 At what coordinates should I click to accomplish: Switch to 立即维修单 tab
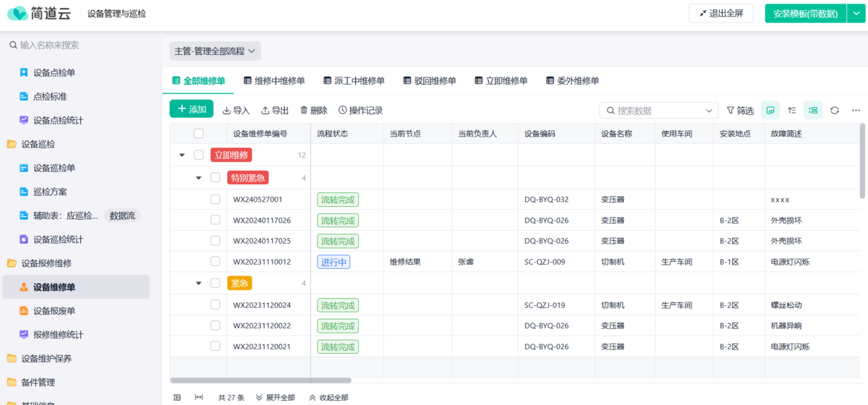[501, 81]
